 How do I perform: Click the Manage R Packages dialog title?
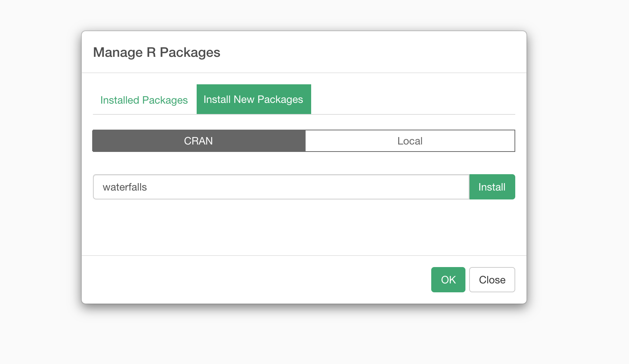click(x=157, y=52)
